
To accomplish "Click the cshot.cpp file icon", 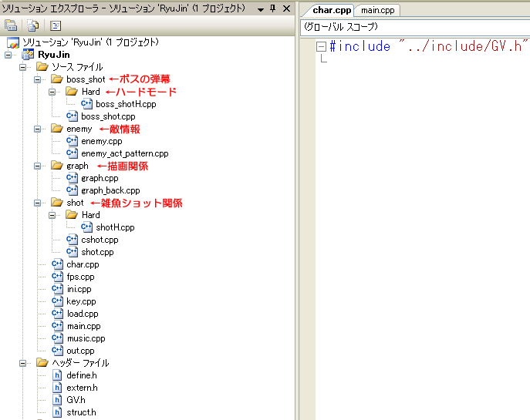I will [x=72, y=240].
